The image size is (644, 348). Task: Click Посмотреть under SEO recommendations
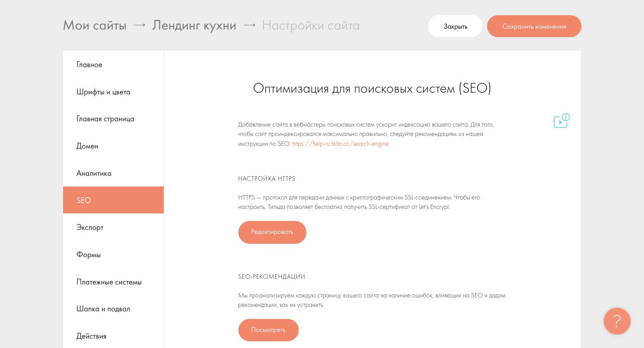pyautogui.click(x=268, y=330)
